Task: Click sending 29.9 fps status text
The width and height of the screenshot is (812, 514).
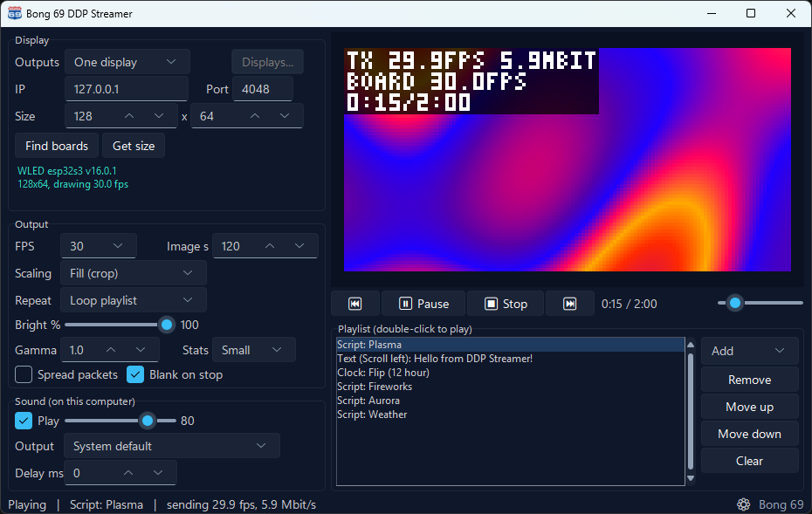Action: coord(241,504)
